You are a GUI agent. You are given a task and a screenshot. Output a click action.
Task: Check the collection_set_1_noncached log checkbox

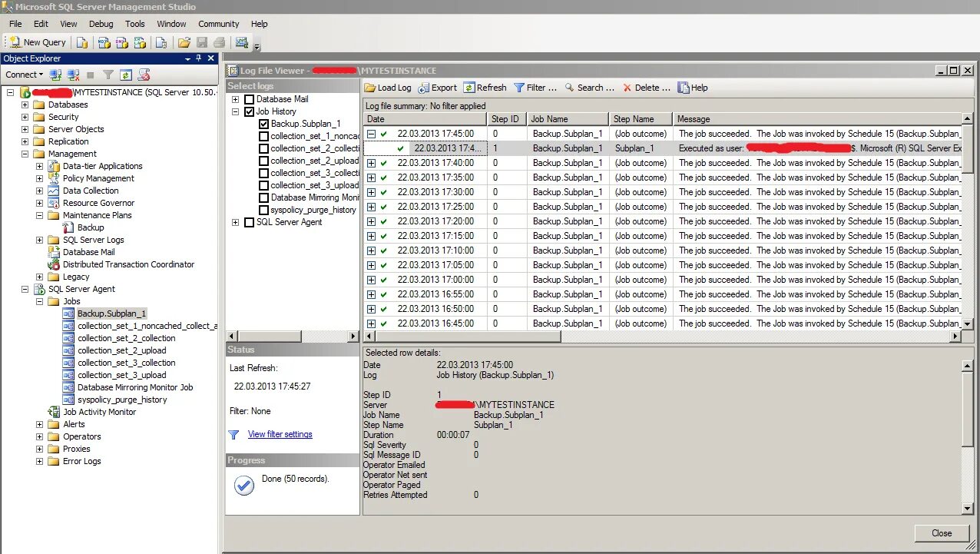(x=263, y=136)
